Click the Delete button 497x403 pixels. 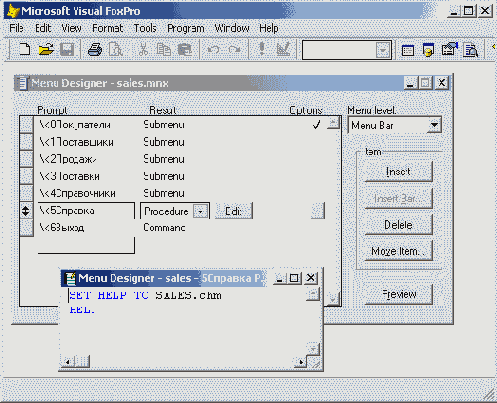399,225
